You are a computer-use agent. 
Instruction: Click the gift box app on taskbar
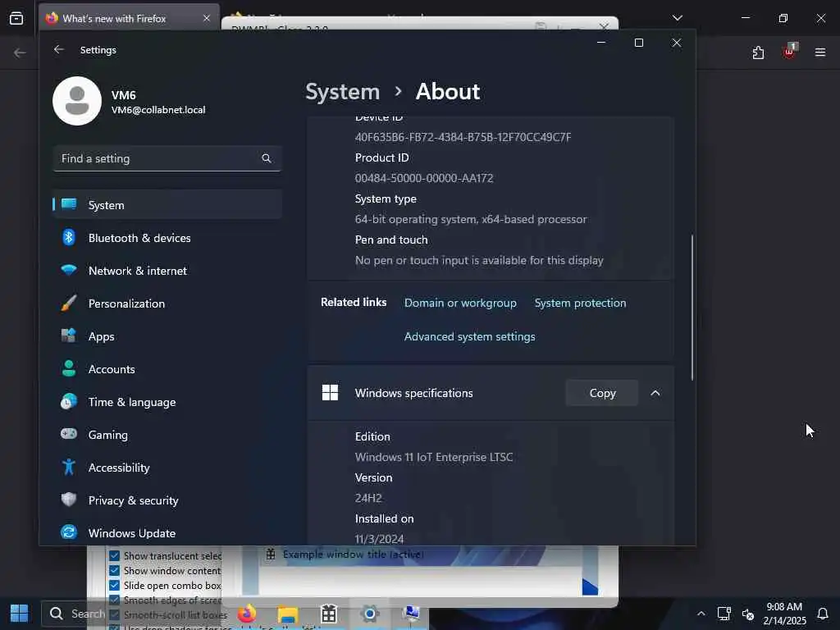pos(328,614)
